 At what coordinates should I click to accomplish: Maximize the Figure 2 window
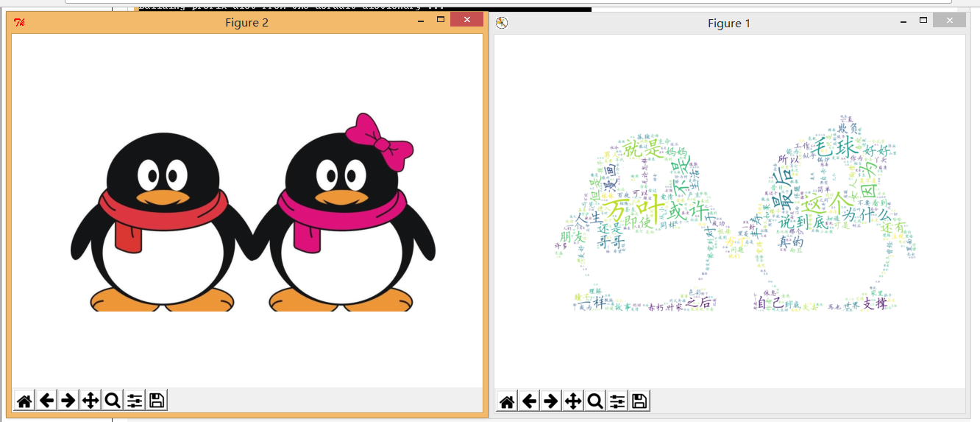pos(440,20)
